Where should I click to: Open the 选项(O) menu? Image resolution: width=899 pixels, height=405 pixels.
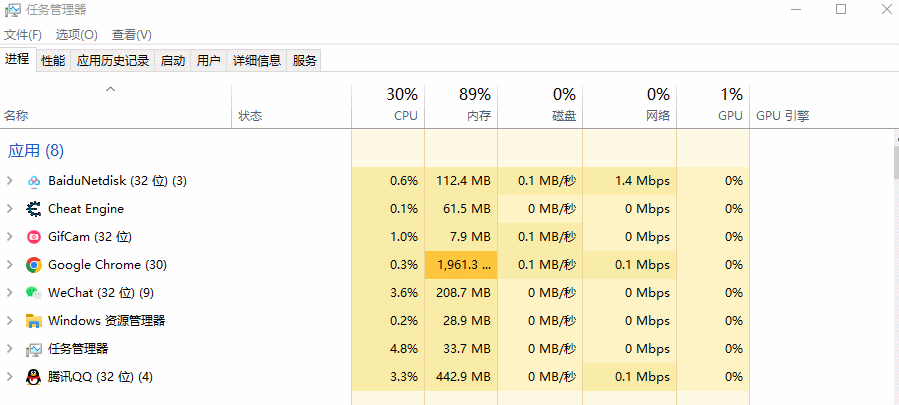(x=76, y=35)
